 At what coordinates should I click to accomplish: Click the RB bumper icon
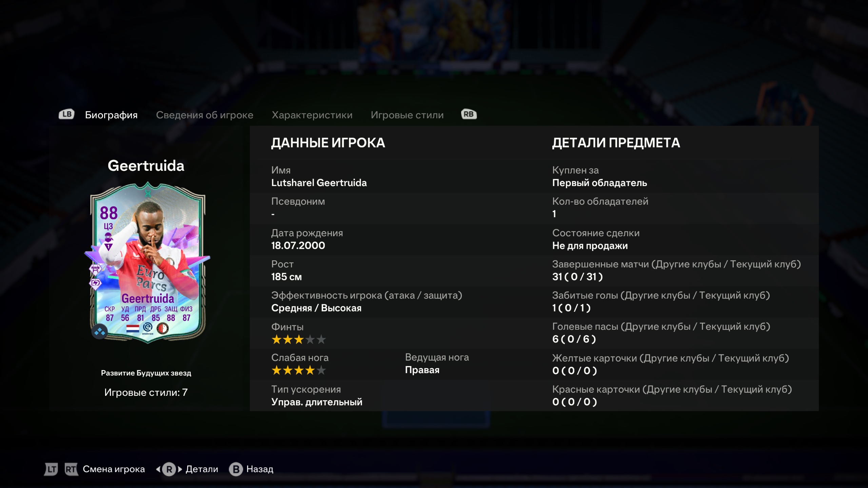point(469,115)
